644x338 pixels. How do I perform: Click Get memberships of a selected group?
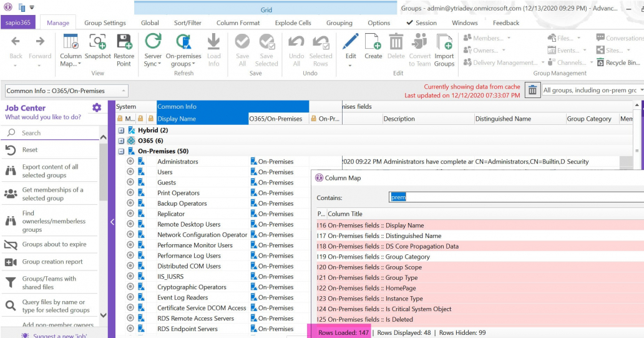(x=49, y=194)
